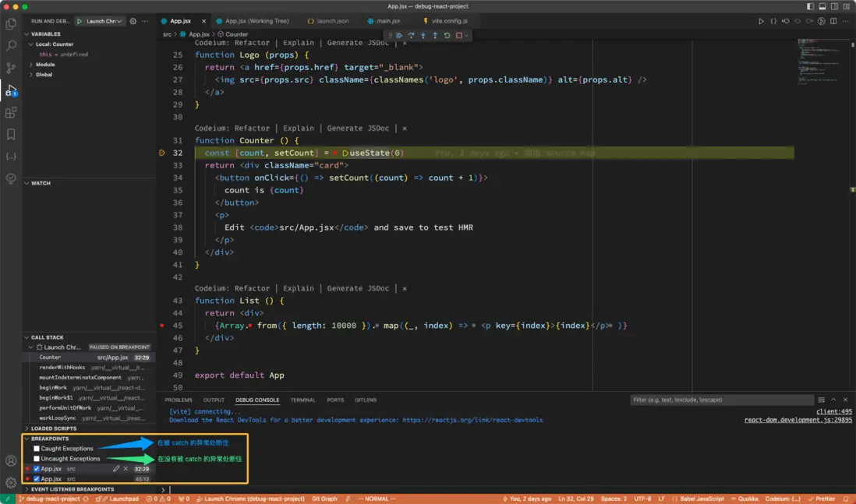Open the client:495 source link
This screenshot has width=856, height=504.
point(833,411)
